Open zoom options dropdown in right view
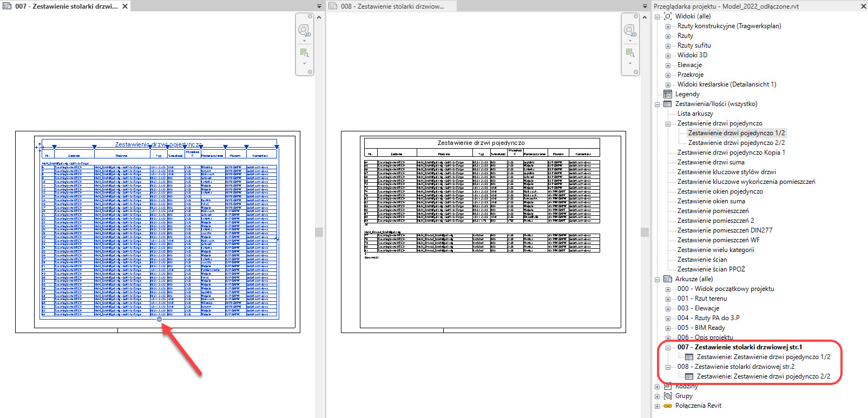 tap(630, 63)
